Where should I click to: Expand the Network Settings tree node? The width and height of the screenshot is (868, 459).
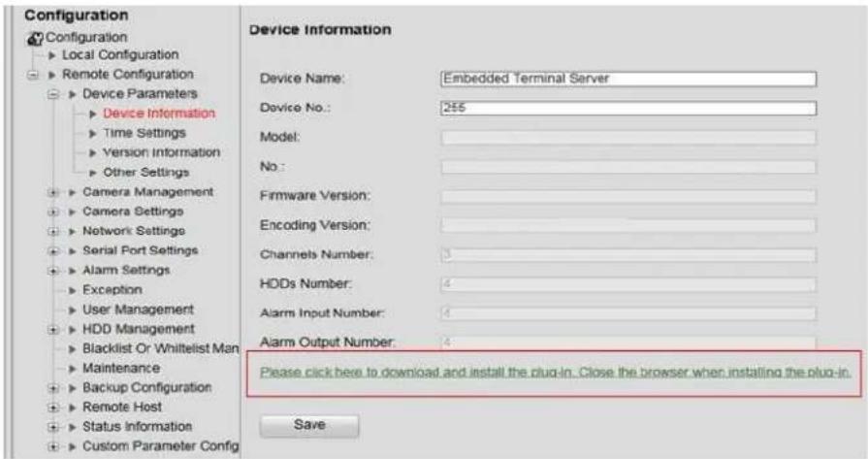(x=53, y=231)
